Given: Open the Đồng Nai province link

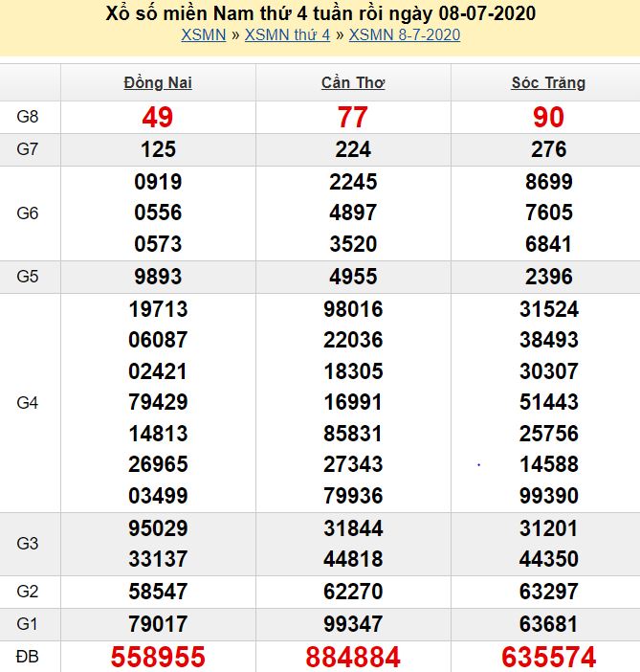Looking at the screenshot, I should pos(158,82).
